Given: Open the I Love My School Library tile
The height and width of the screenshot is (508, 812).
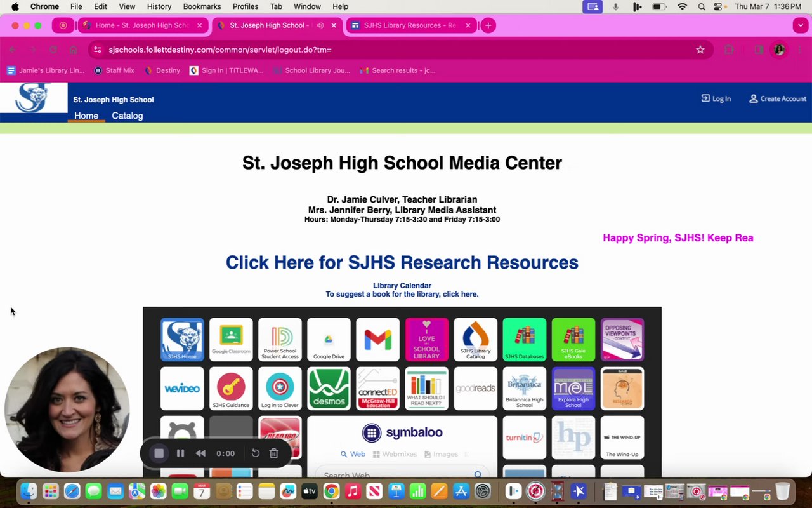Looking at the screenshot, I should 426,340.
